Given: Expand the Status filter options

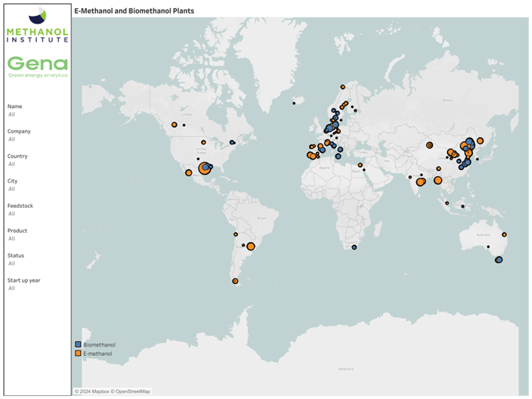Looking at the screenshot, I should (11, 264).
